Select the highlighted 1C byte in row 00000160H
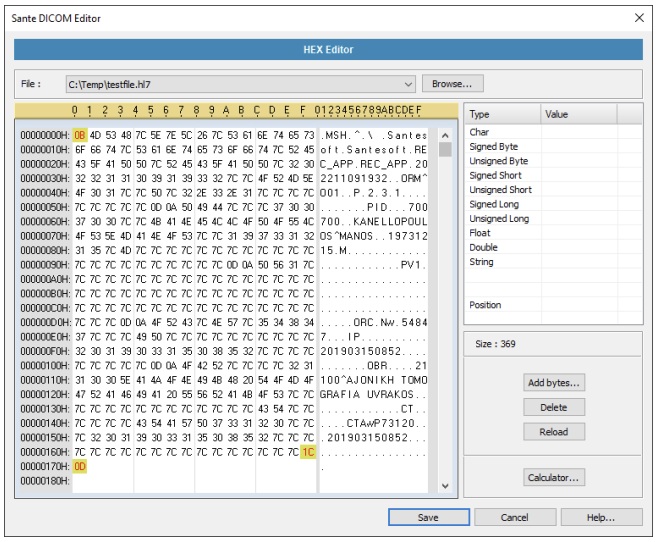 [308, 452]
